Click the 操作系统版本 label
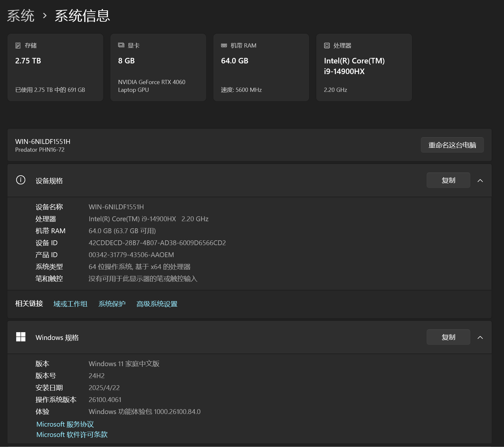The width and height of the screenshot is (504, 447). [x=56, y=399]
